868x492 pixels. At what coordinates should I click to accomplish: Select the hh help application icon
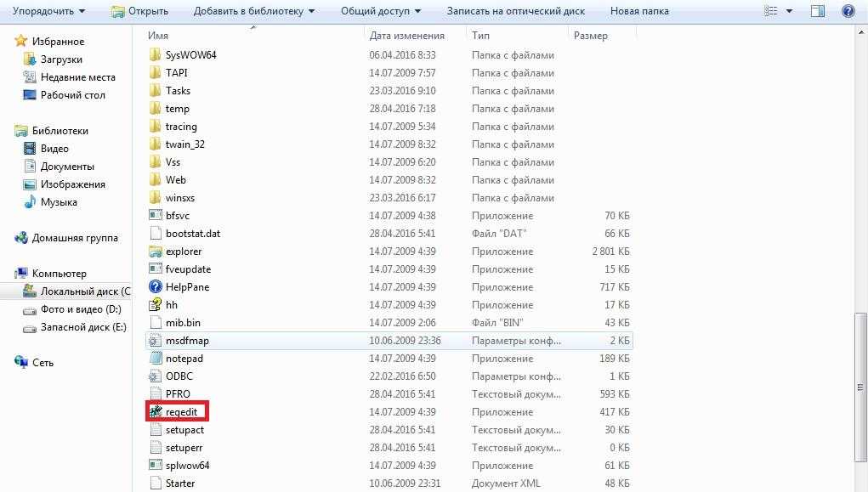coord(156,304)
